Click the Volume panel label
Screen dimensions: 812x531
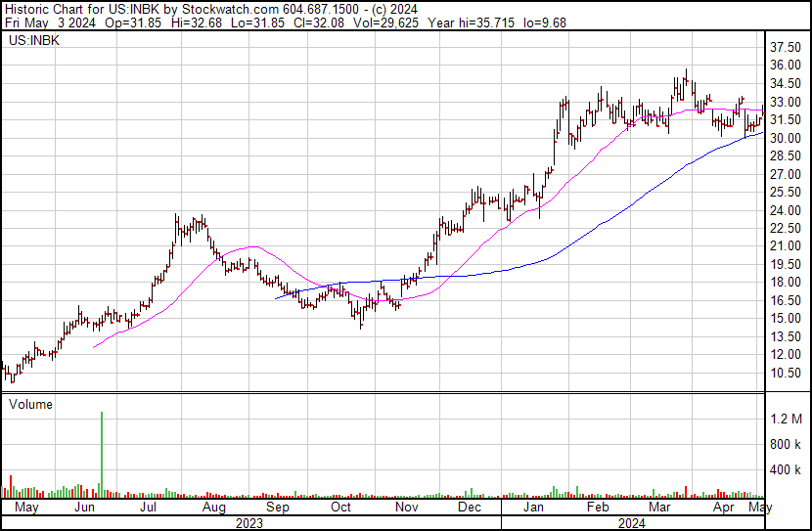click(x=30, y=404)
